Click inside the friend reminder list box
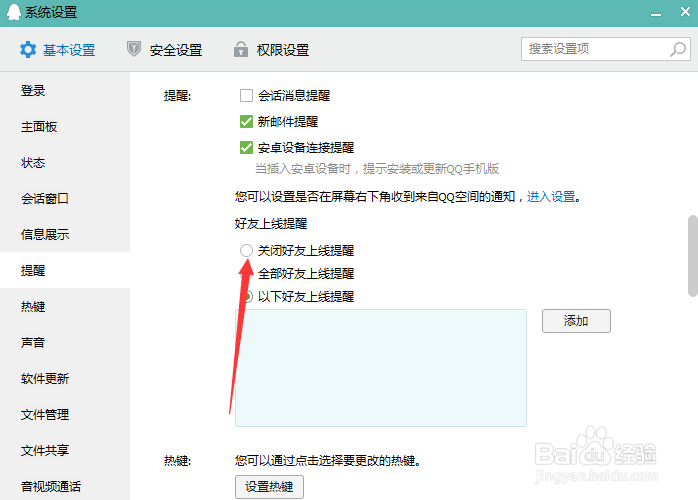Image resolution: width=698 pixels, height=500 pixels. pos(381,368)
